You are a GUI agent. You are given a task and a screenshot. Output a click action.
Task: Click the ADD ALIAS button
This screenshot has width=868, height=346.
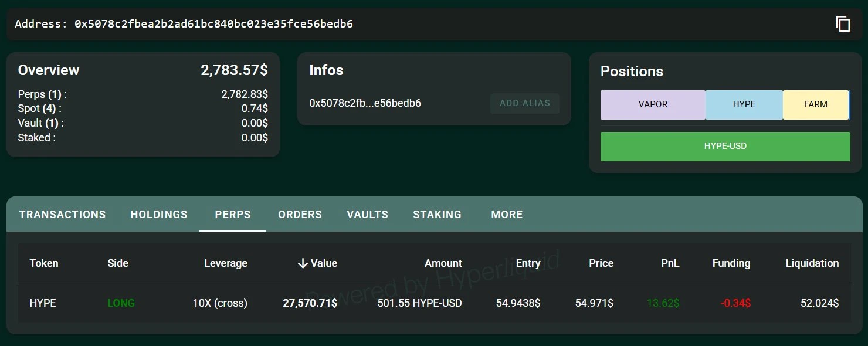click(524, 103)
